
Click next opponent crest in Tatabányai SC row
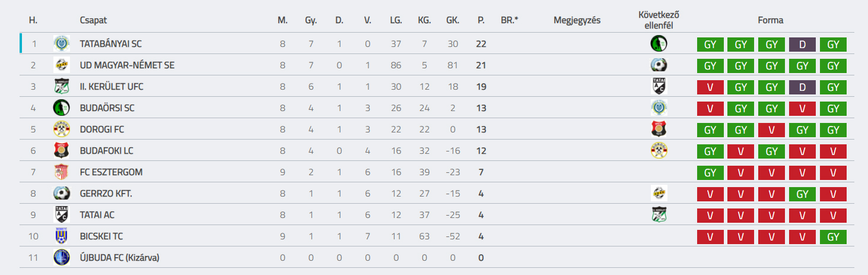659,43
